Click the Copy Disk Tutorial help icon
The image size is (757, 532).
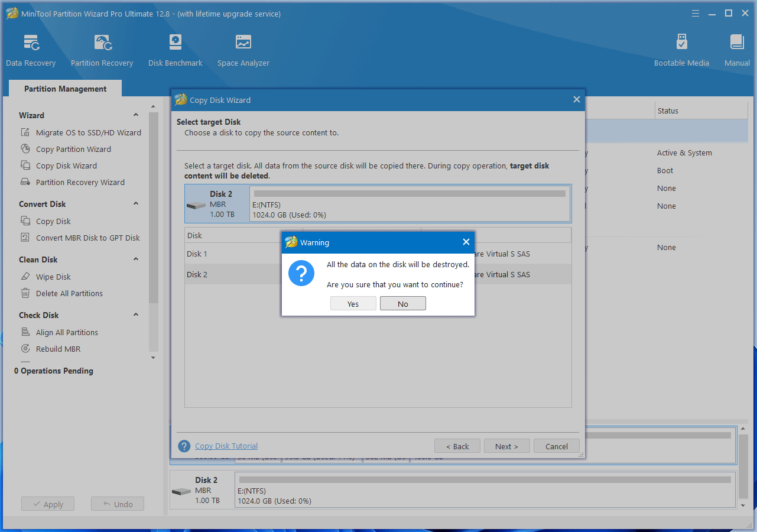pos(184,446)
